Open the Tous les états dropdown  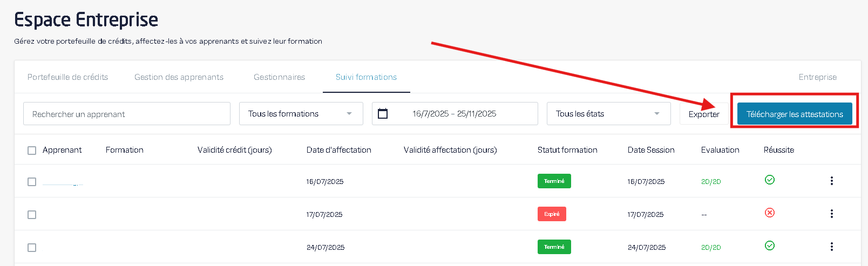pos(608,114)
